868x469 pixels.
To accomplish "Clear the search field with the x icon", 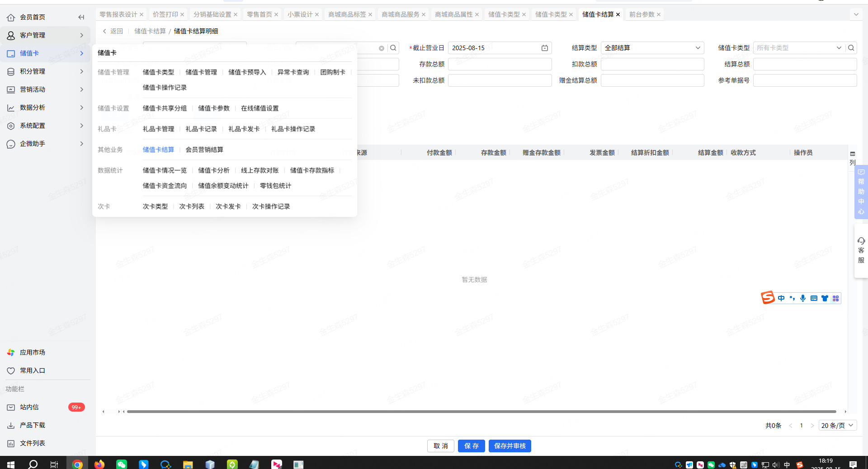I will 382,48.
